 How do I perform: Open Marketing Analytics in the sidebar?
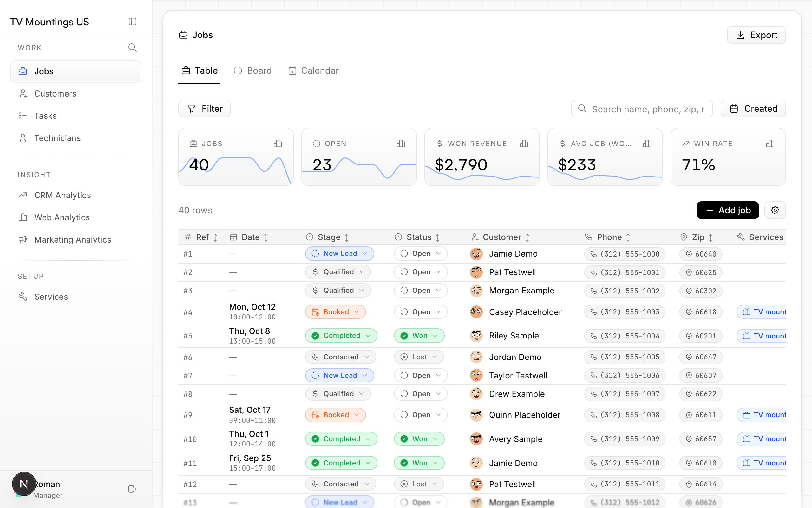(x=76, y=239)
